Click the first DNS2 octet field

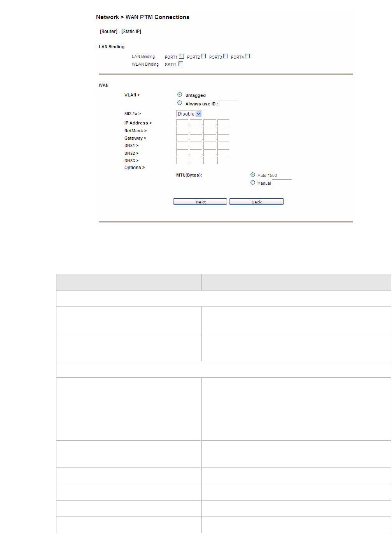point(182,153)
